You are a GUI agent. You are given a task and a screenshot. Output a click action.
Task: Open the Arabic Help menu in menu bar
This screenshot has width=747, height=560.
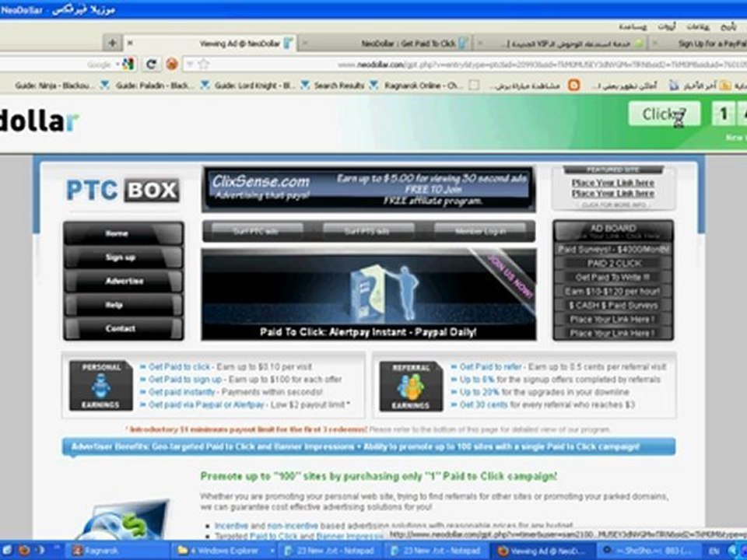pyautogui.click(x=632, y=26)
